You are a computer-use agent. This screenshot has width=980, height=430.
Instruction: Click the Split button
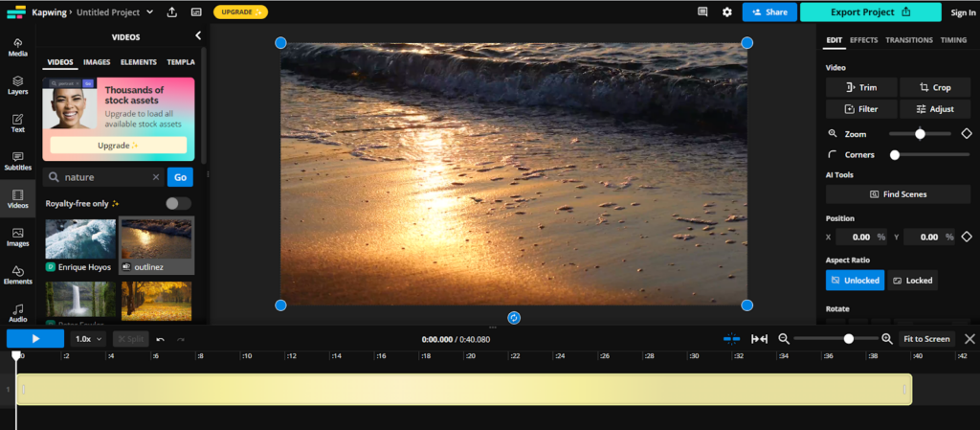tap(130, 339)
